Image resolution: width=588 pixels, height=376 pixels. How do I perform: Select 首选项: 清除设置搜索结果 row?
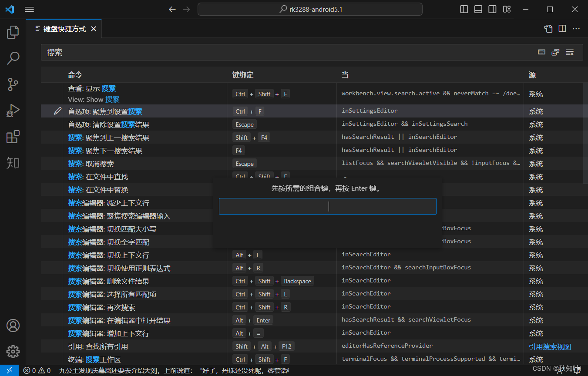click(x=312, y=124)
